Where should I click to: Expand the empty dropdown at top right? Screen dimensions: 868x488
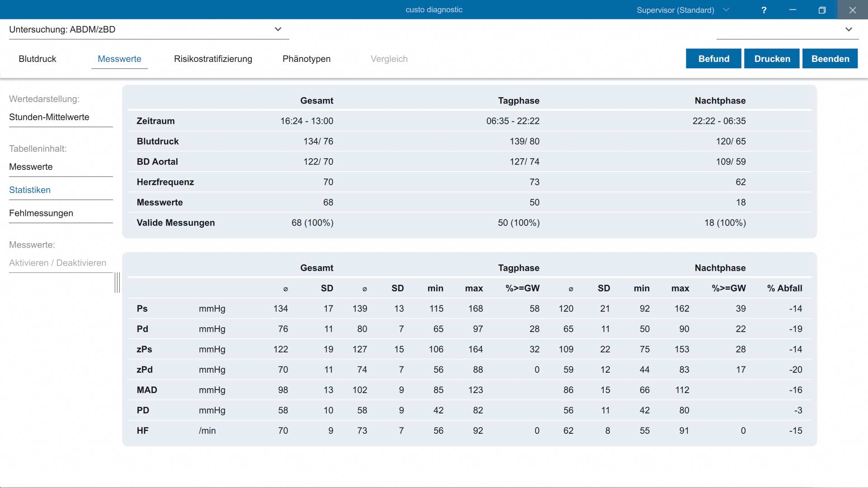tap(788, 29)
